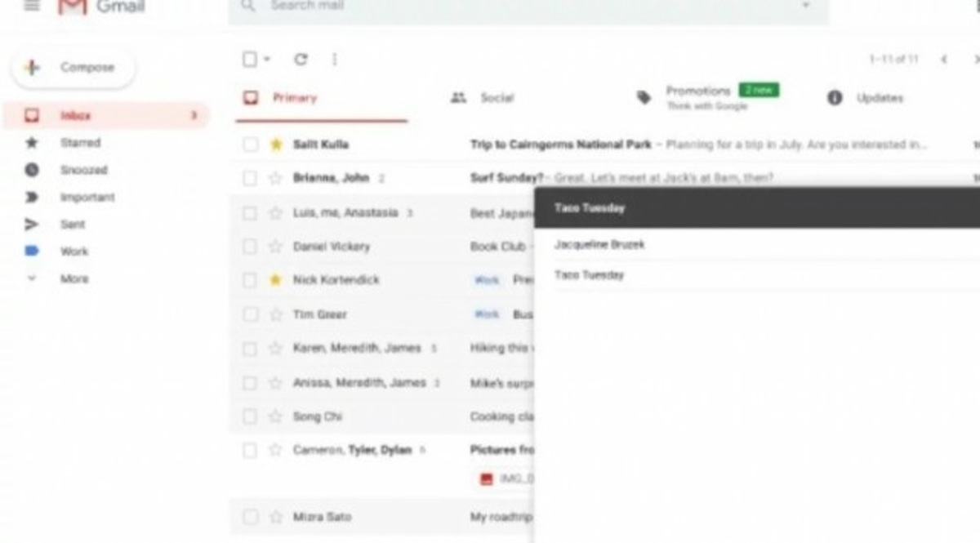980x543 pixels.
Task: Tick the select-all checkbox in the toolbar
Action: click(x=250, y=60)
